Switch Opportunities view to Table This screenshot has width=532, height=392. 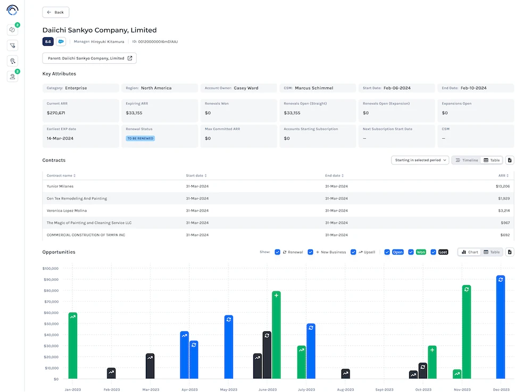pos(492,252)
